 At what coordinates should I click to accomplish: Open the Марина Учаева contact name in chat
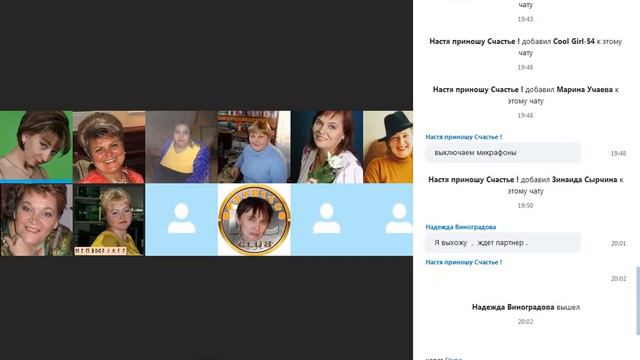[584, 89]
